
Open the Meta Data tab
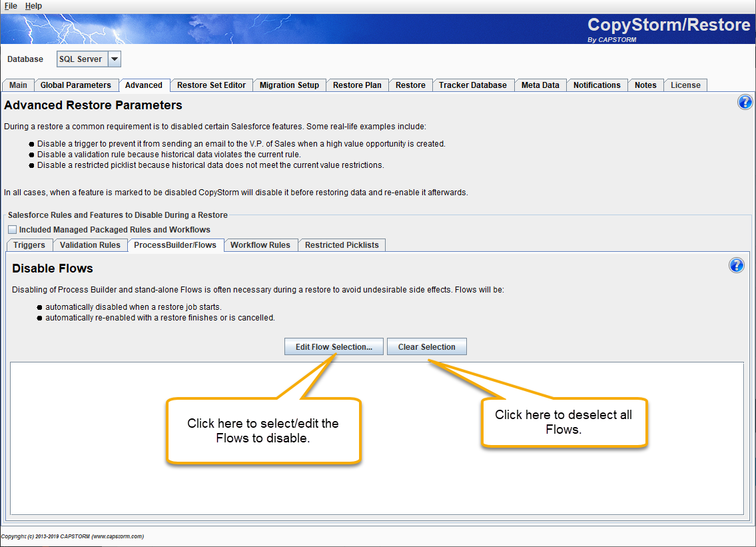(x=540, y=85)
